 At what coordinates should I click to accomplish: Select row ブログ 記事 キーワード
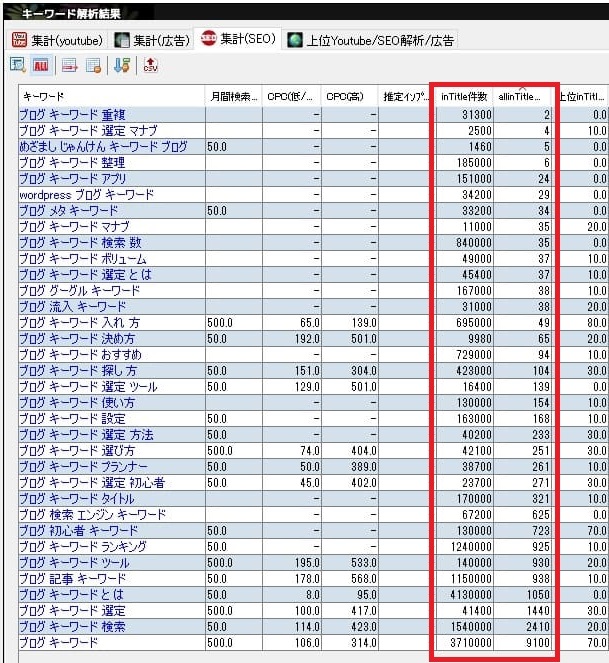(313, 579)
